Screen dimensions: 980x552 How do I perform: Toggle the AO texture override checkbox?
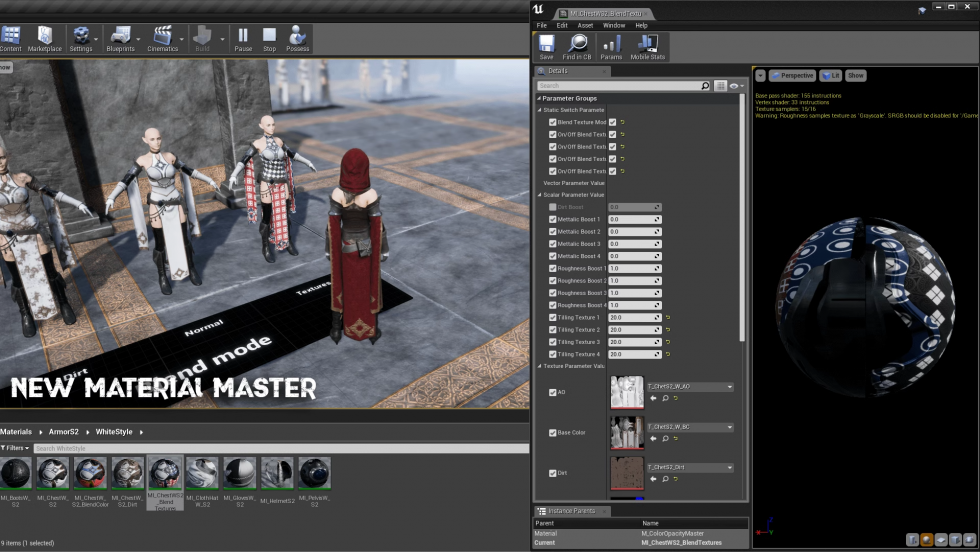tap(552, 393)
